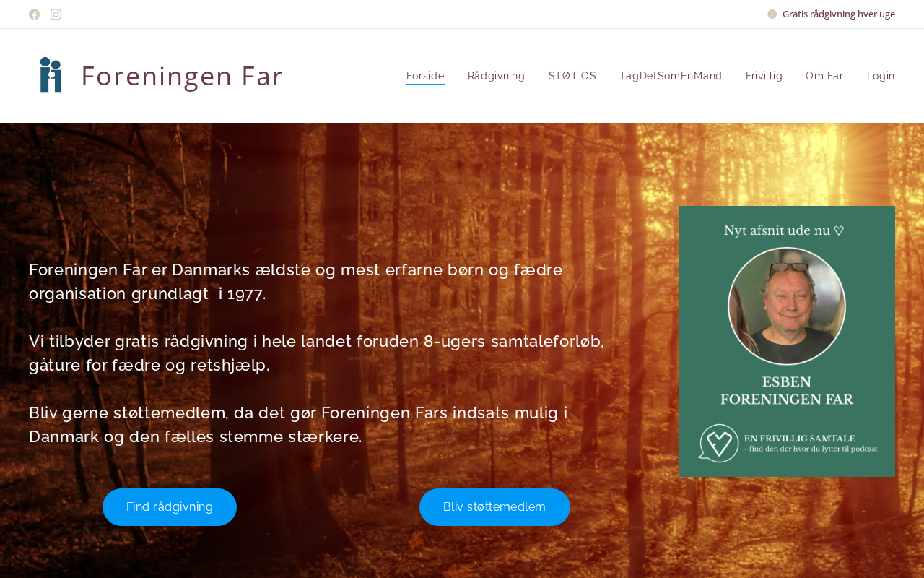Click the Find rådgivning button
The width and height of the screenshot is (924, 578).
170,507
